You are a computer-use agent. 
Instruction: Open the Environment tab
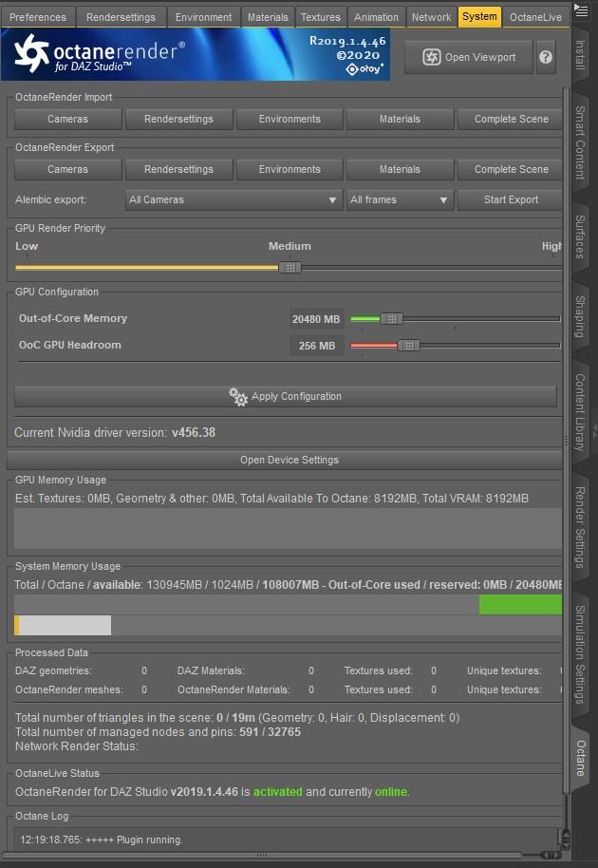[203, 17]
